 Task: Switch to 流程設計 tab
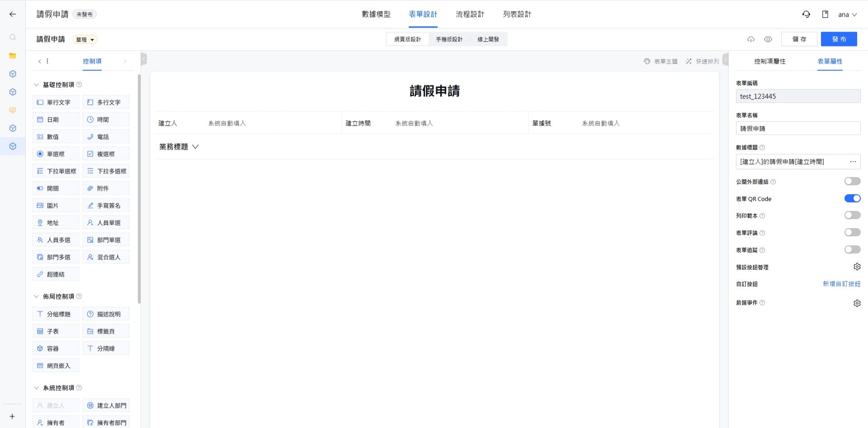click(x=470, y=14)
